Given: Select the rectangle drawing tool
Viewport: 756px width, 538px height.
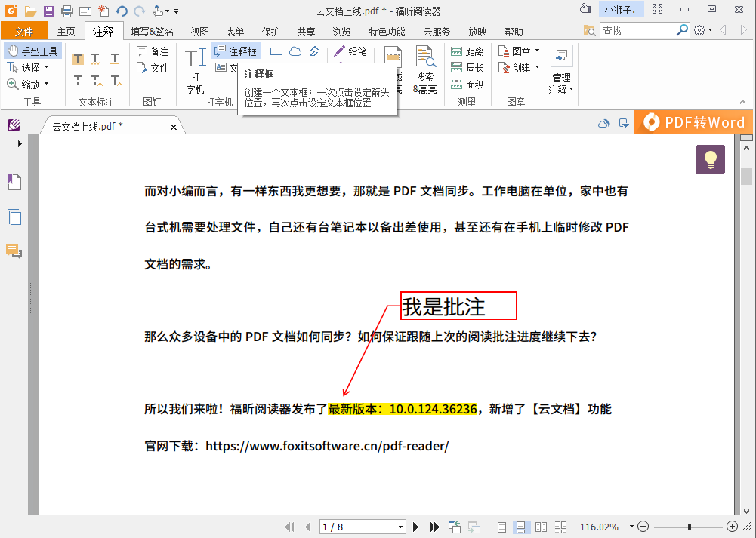Looking at the screenshot, I should pos(276,51).
